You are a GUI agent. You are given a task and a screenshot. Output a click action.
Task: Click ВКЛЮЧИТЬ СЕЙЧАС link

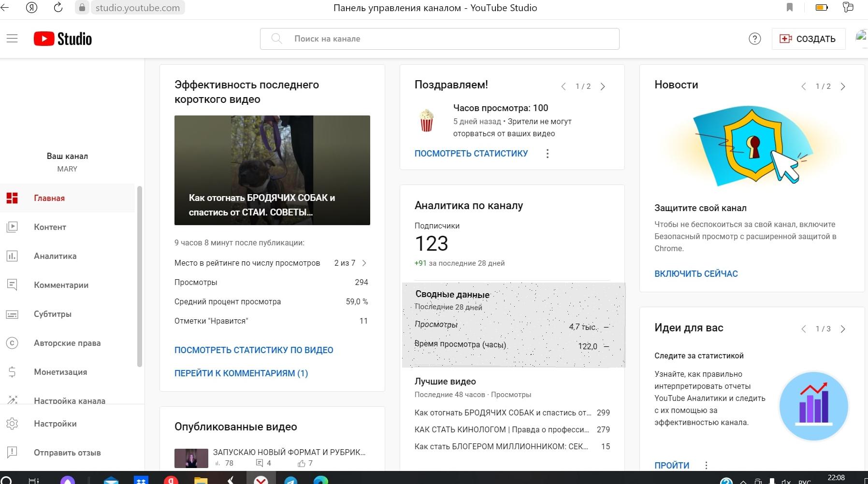coord(696,274)
